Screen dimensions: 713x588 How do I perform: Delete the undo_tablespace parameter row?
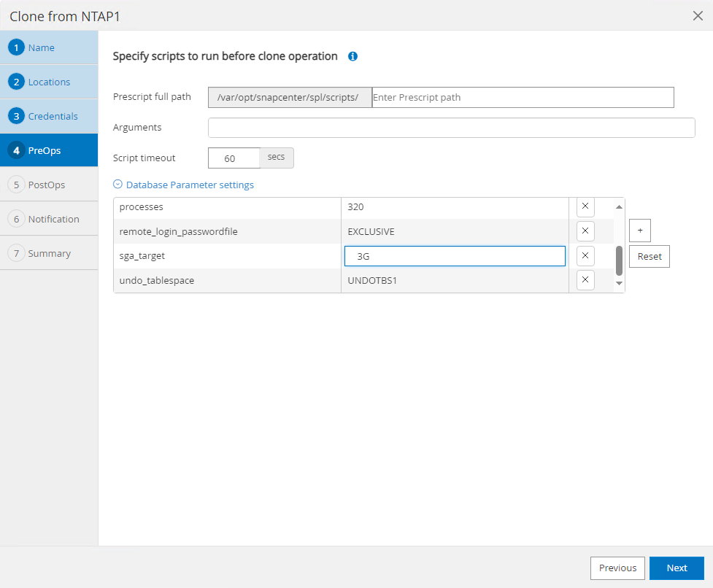(585, 280)
